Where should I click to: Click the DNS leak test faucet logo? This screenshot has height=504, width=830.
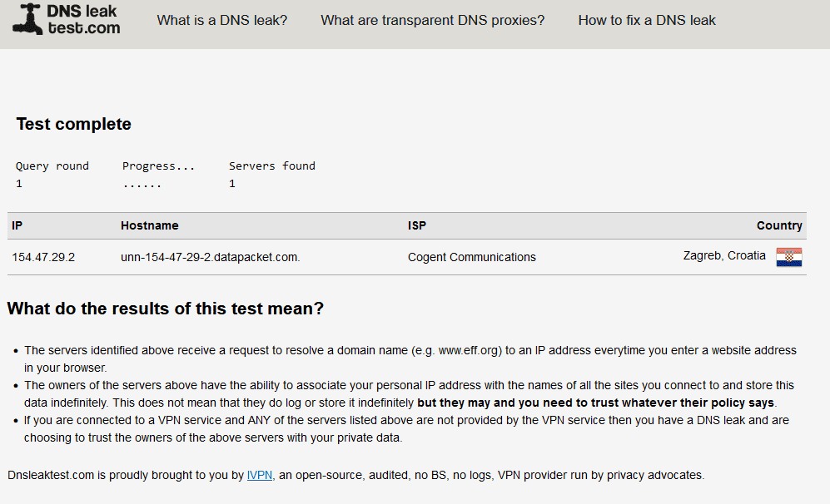pyautogui.click(x=27, y=19)
